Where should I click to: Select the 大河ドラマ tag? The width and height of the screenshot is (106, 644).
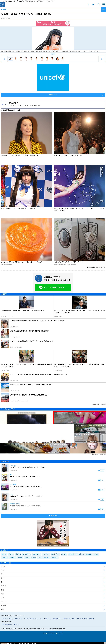click(46, 554)
